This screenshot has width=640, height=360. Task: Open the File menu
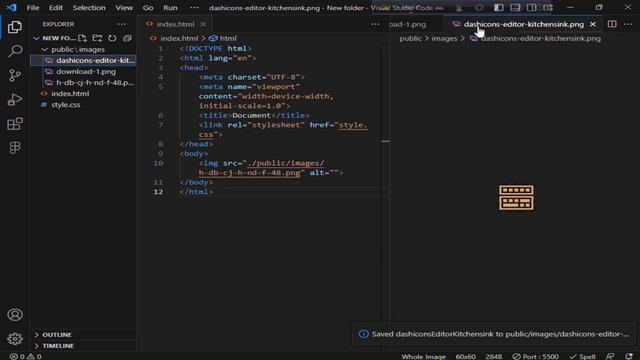(x=33, y=7)
